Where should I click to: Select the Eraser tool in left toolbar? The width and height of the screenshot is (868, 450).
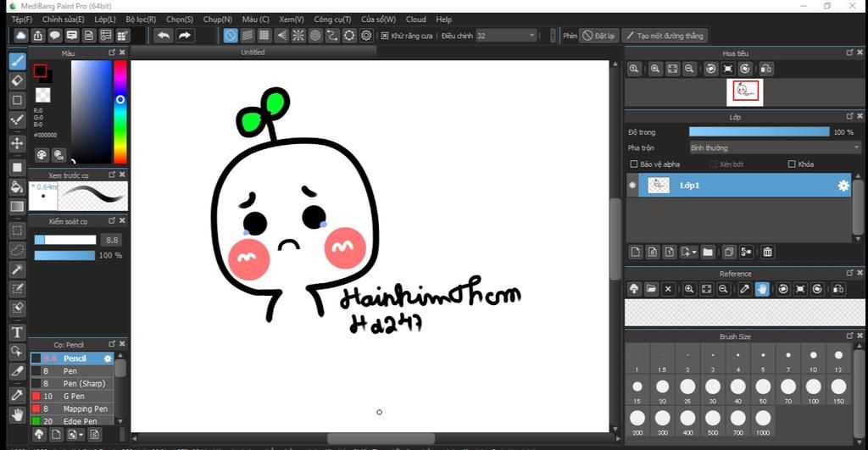click(x=17, y=81)
